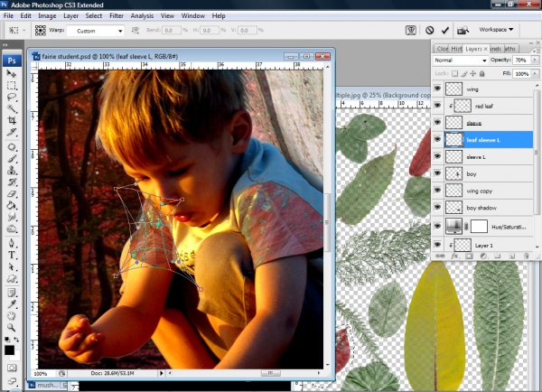Image resolution: width=542 pixels, height=392 pixels.
Task: Select the Move tool
Action: (12, 74)
